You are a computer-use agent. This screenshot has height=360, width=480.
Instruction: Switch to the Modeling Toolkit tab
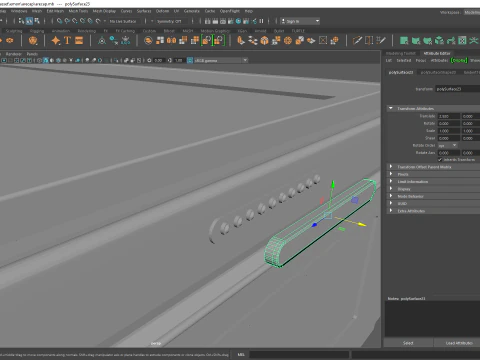coord(400,53)
